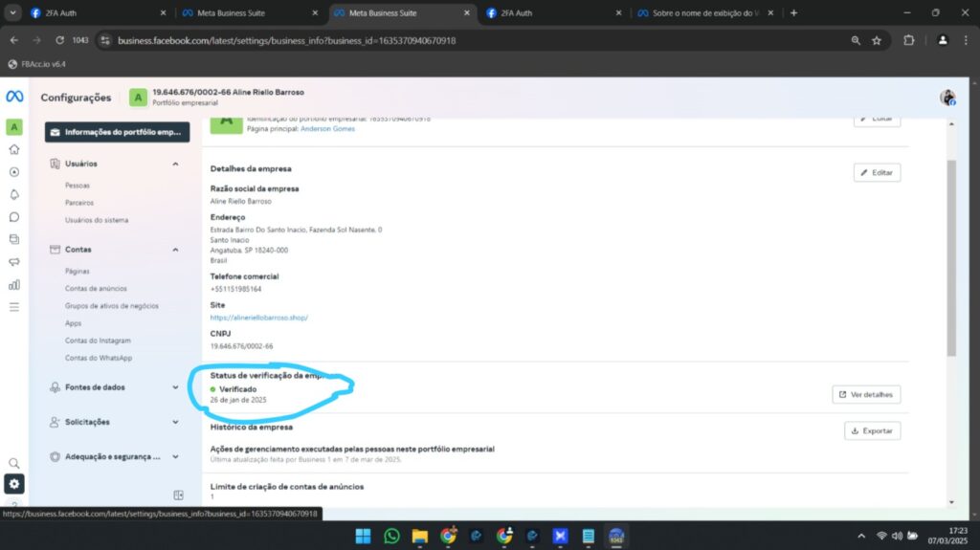The image size is (980, 550).
Task: Click the browser back arrow
Action: click(x=13, y=40)
